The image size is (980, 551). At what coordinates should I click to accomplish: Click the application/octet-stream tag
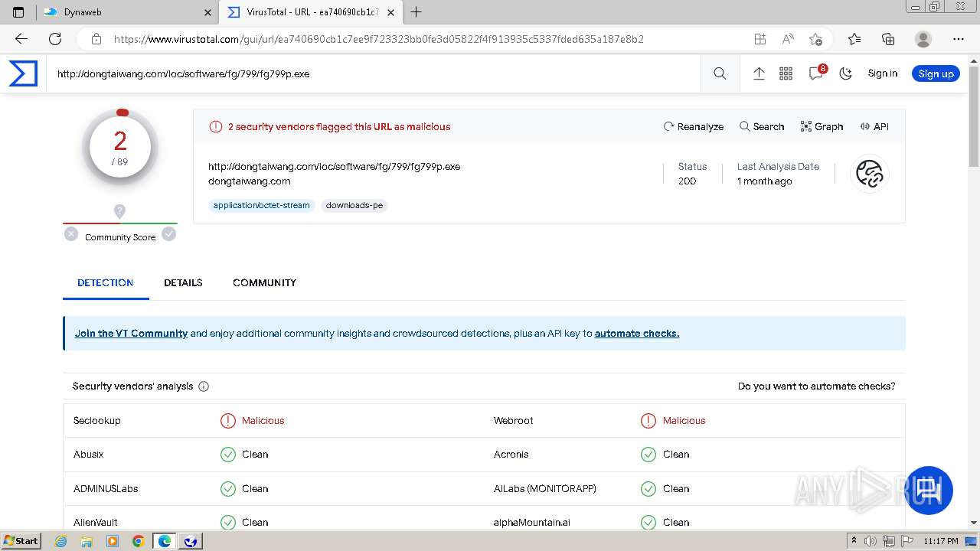[261, 205]
